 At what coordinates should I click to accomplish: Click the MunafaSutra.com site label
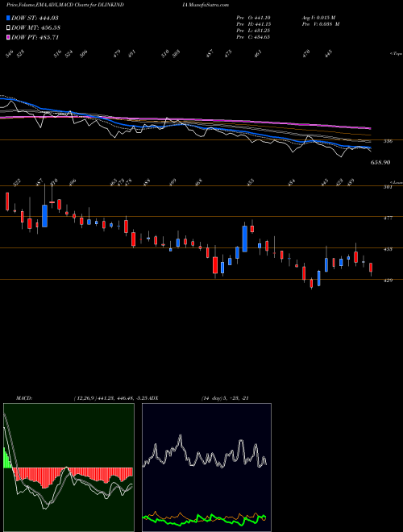(208, 5)
